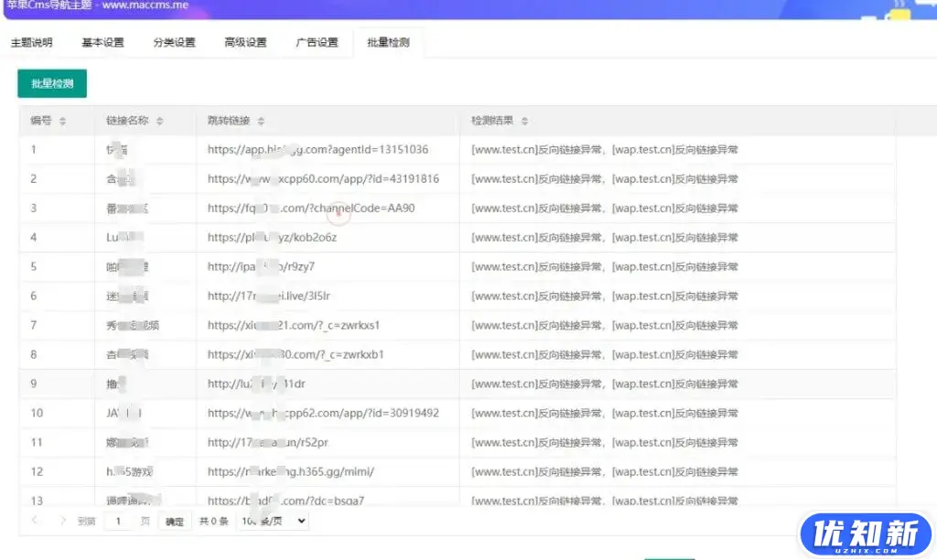Screen dimensions: 937x560
Task: Select the 分类设置 tab
Action: click(173, 42)
